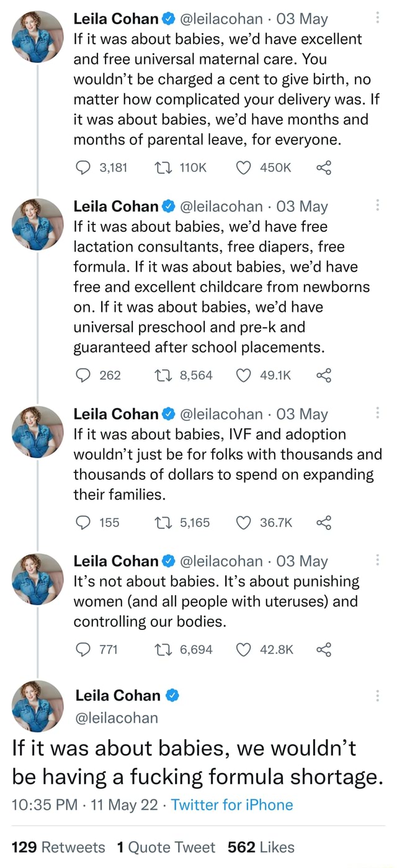The width and height of the screenshot is (397, 868).
Task: Open the 1 Quote Tweet entry
Action: (167, 847)
